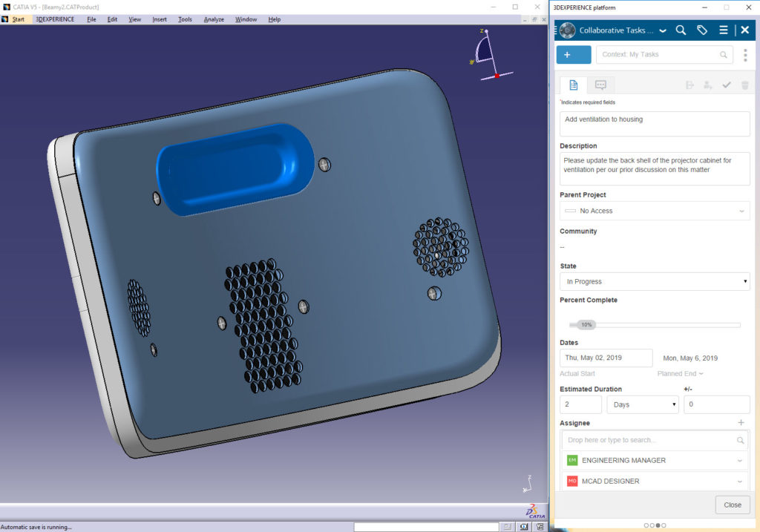This screenshot has height=532, width=760.
Task: Open the Analyze menu
Action: pyautogui.click(x=214, y=19)
